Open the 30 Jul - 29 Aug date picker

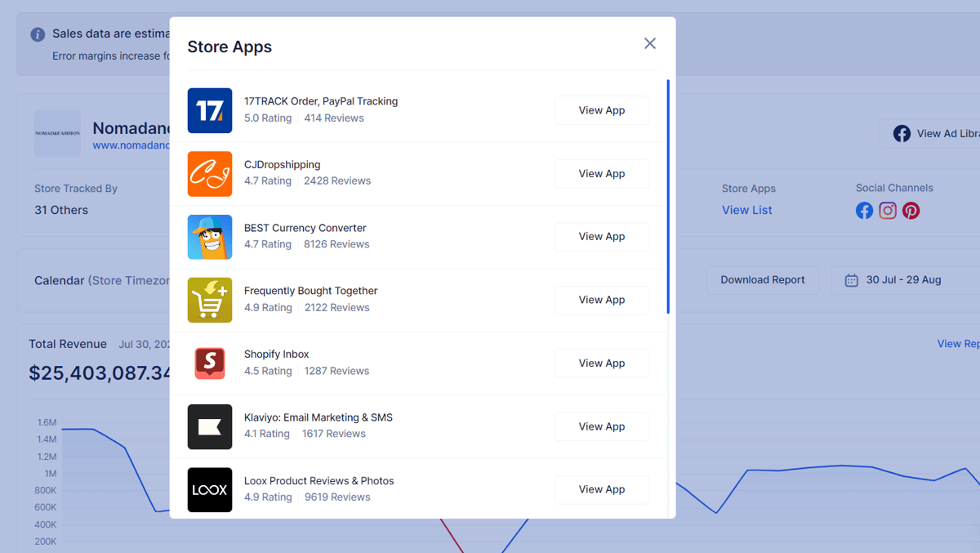(906, 279)
